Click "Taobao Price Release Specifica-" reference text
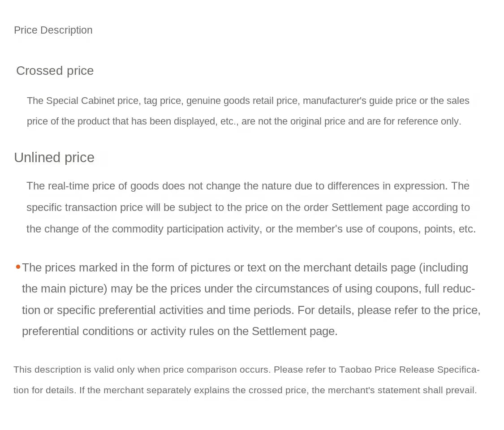The width and height of the screenshot is (504, 430). tap(409, 370)
